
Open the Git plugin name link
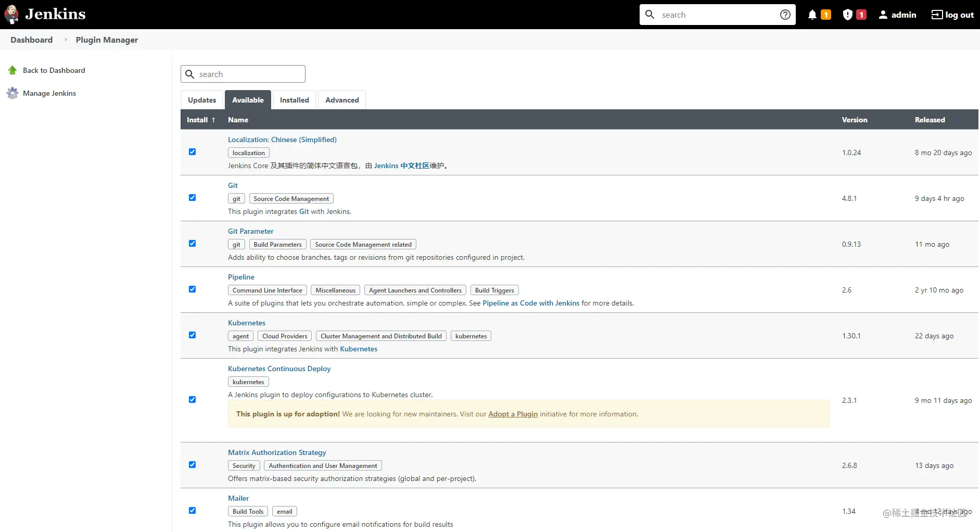(x=233, y=185)
